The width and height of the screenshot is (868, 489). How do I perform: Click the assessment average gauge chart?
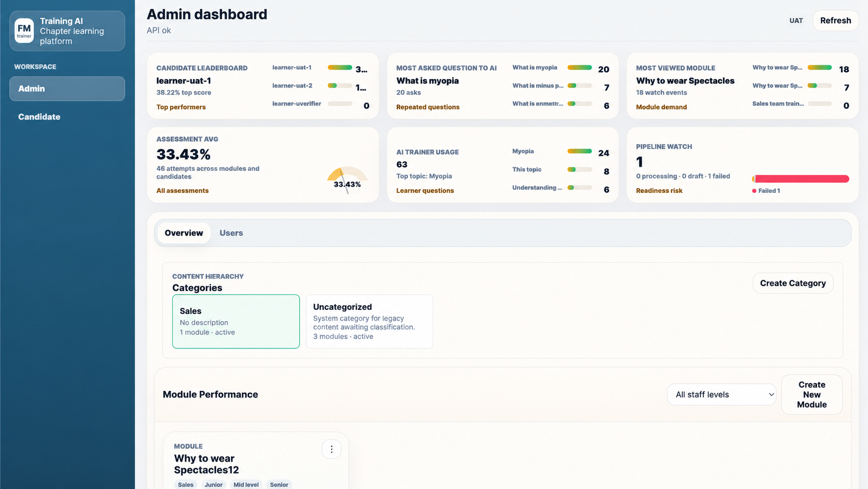click(347, 179)
